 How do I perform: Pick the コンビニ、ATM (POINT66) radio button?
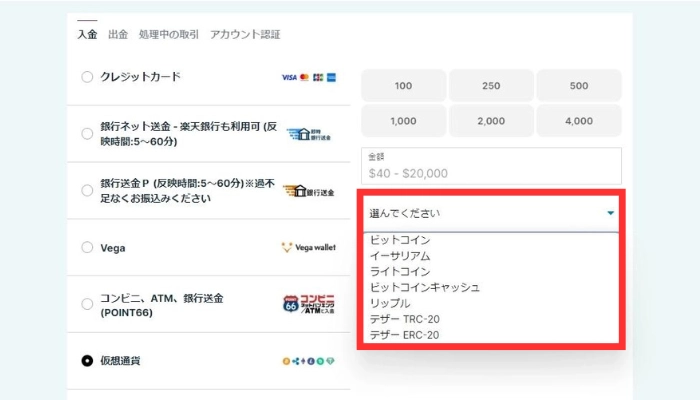coord(87,304)
